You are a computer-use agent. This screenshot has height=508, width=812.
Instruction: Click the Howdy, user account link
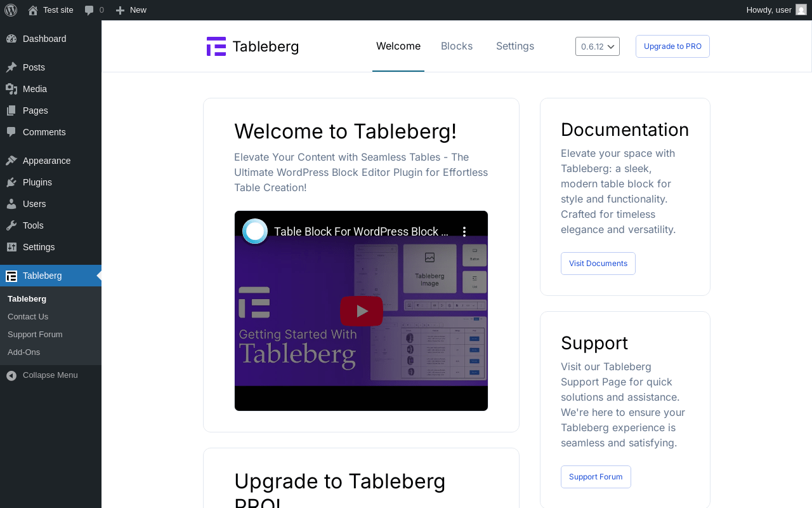[769, 10]
